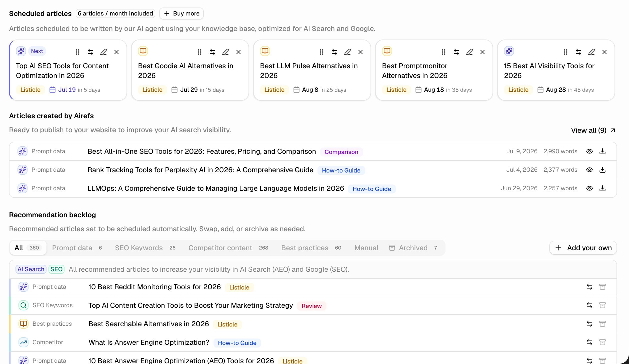Swap the Best Goodie AI Alternatives article
Viewport: 629px width, 364px height.
(x=212, y=52)
